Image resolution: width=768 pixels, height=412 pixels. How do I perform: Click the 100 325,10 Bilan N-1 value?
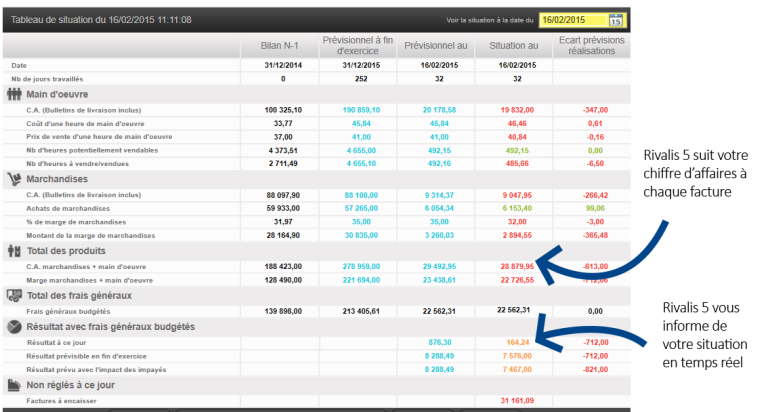[x=283, y=110]
